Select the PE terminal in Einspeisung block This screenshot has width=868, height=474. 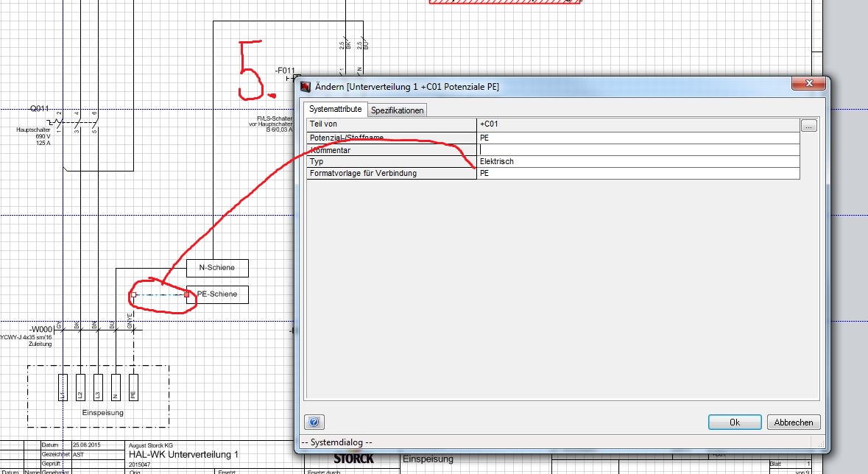point(133,387)
